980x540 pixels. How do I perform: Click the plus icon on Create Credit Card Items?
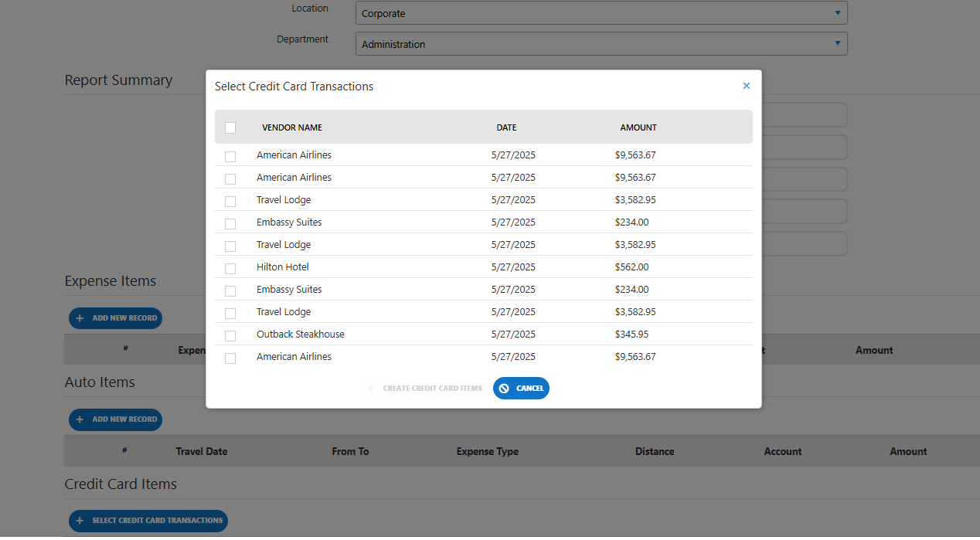click(x=371, y=389)
